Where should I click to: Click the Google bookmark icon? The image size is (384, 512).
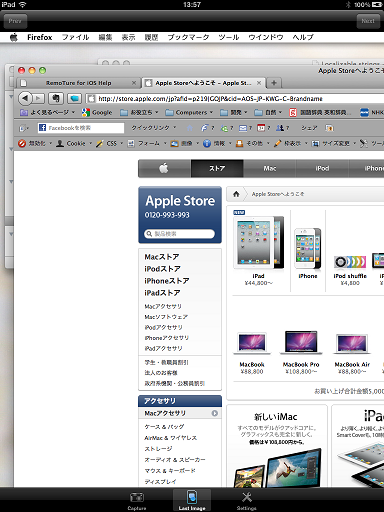pyautogui.click(x=86, y=113)
